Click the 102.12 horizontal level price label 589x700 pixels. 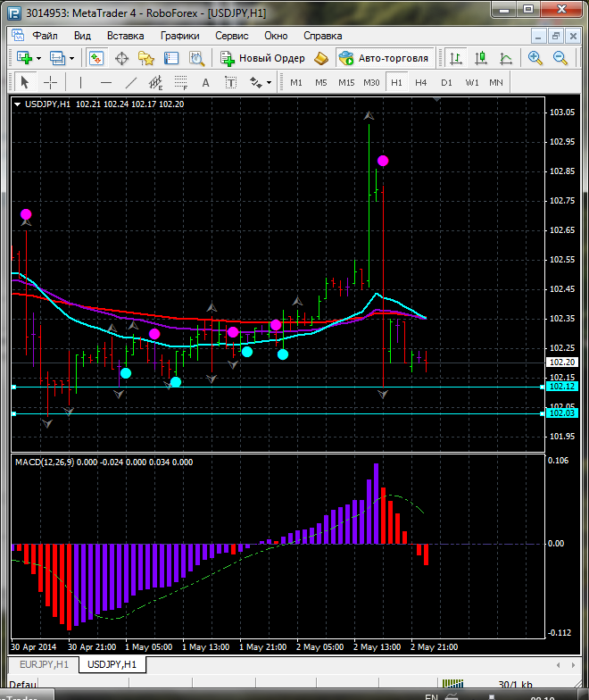(561, 386)
